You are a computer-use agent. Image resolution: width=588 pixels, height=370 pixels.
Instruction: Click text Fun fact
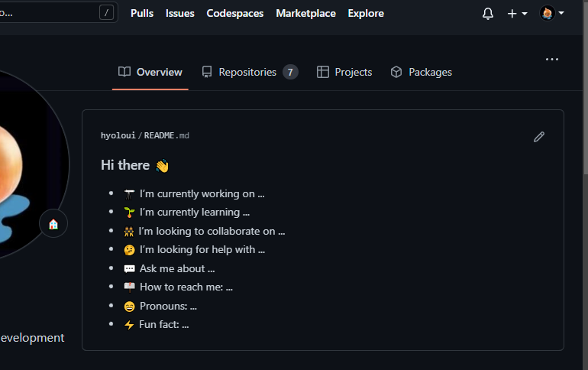[164, 325]
